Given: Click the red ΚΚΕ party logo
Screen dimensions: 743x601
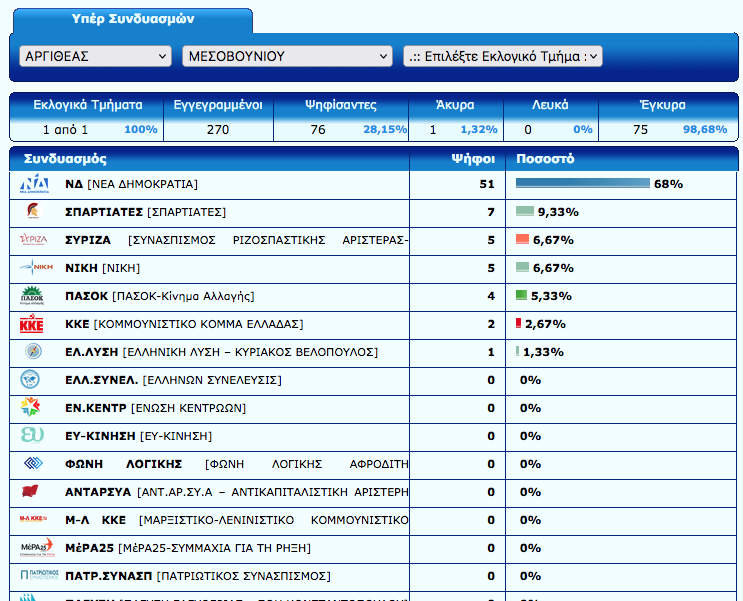Looking at the screenshot, I should tap(33, 324).
